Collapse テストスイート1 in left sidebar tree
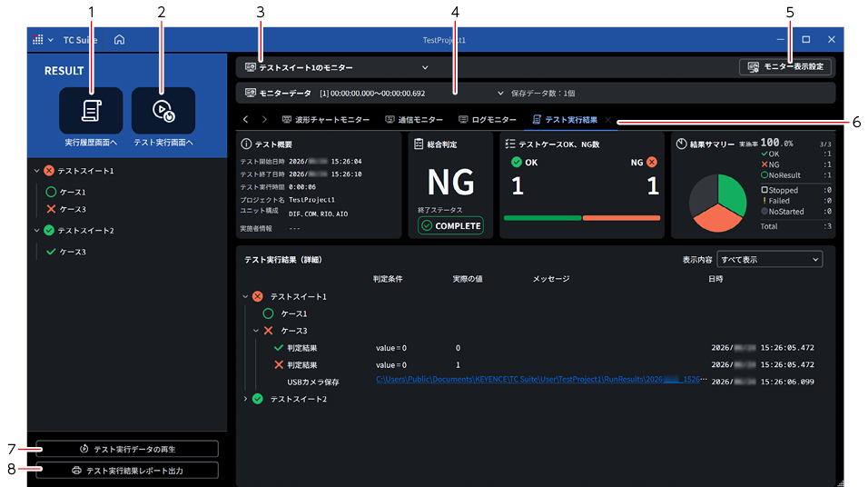The height and width of the screenshot is (487, 868). pyautogui.click(x=36, y=171)
